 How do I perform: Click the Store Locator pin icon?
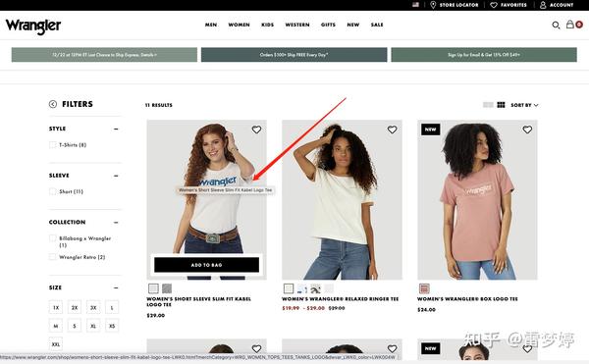coord(433,5)
